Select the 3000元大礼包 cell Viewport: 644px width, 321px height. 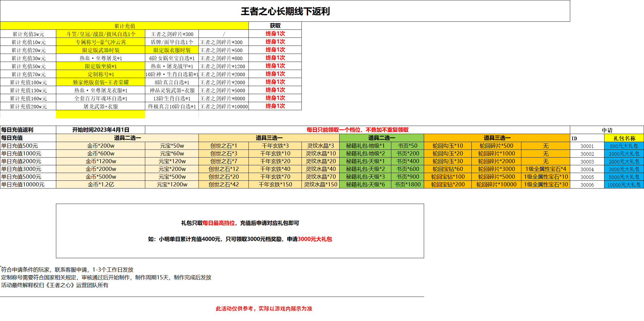point(624,169)
